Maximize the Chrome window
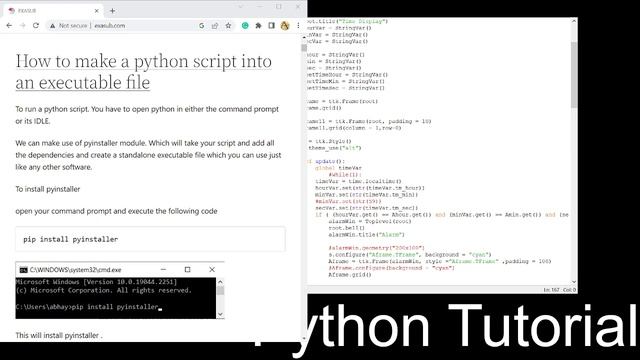The width and height of the screenshot is (640, 360). click(279, 7)
